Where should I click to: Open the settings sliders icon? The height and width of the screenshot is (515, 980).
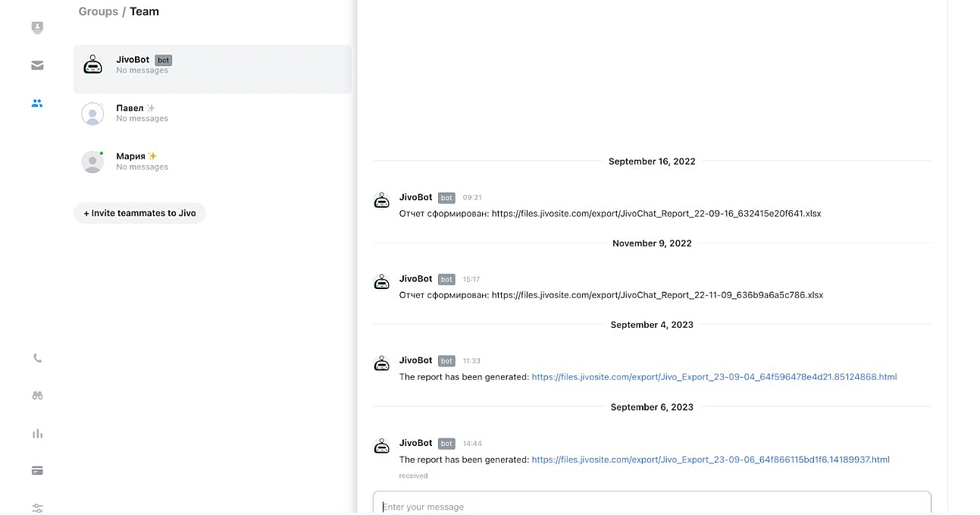37,507
